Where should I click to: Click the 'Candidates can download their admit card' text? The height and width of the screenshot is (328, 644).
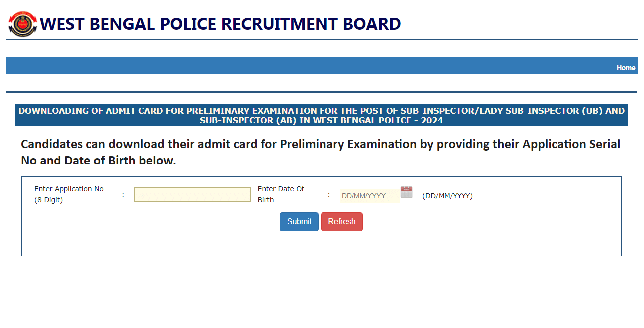320,145
